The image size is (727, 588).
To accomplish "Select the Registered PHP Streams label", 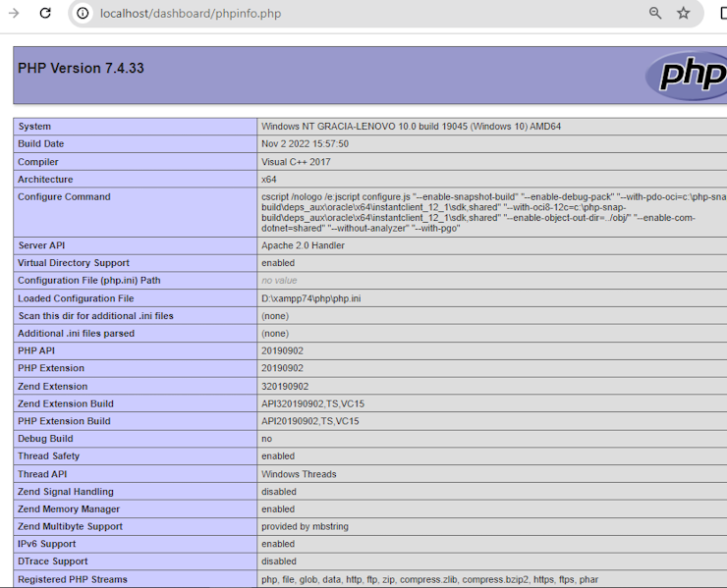I will click(73, 580).
